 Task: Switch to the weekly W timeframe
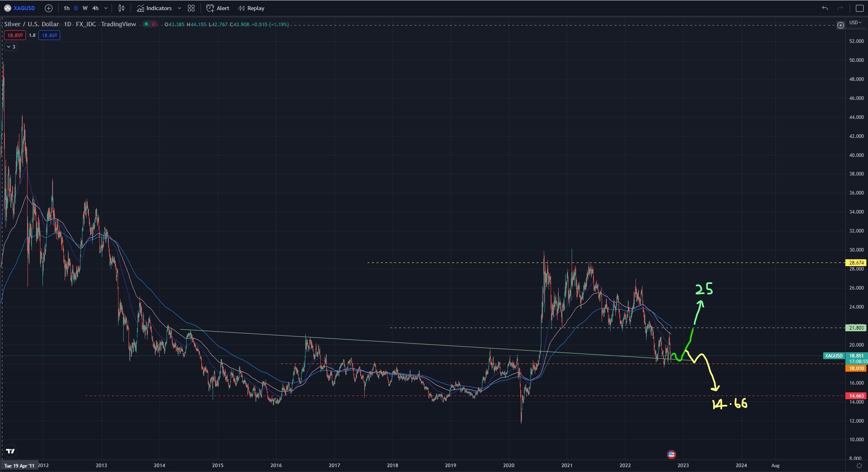[x=85, y=8]
